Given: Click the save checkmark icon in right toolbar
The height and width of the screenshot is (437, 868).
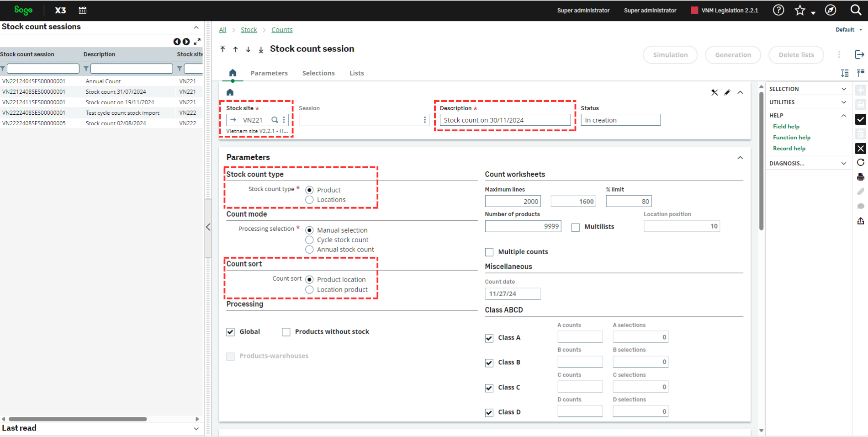Looking at the screenshot, I should tap(860, 119).
